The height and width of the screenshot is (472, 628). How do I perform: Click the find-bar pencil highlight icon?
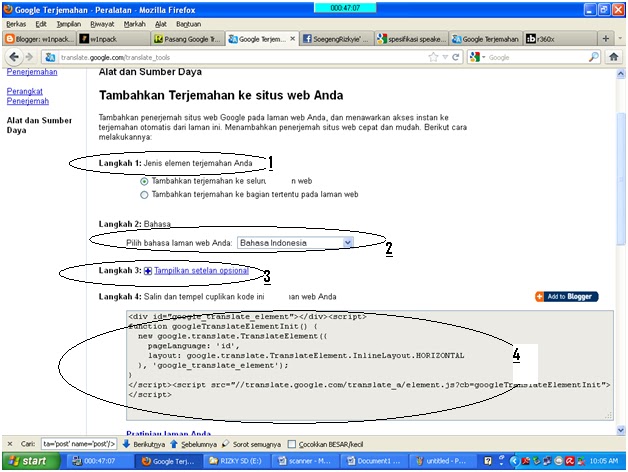pyautogui.click(x=225, y=444)
